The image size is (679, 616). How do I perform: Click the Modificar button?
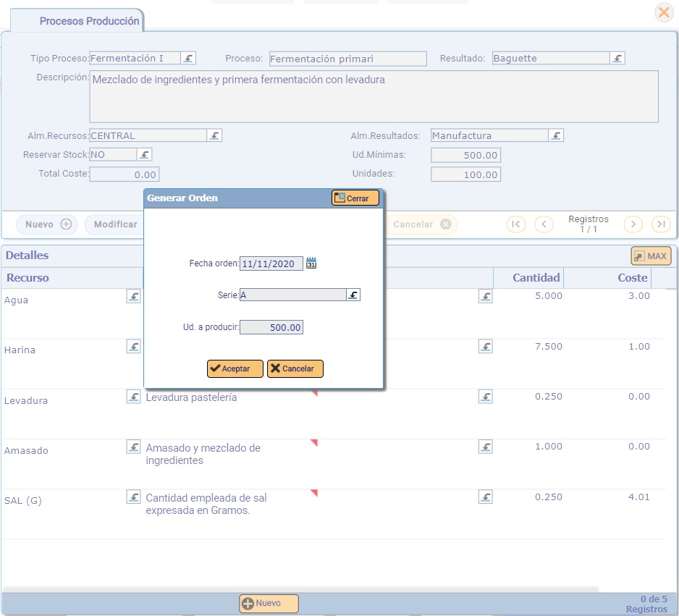[115, 224]
